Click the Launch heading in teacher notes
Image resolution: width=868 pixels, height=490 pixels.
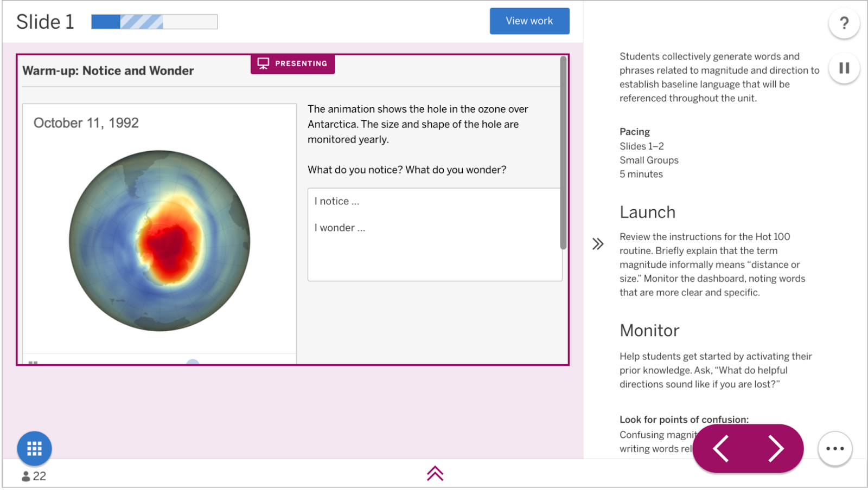[x=647, y=212]
